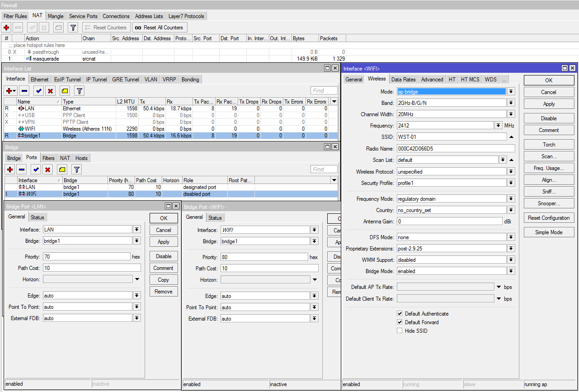Click Copy in Bridge Port LAN
Screen dimensions: 579x392
164,279
